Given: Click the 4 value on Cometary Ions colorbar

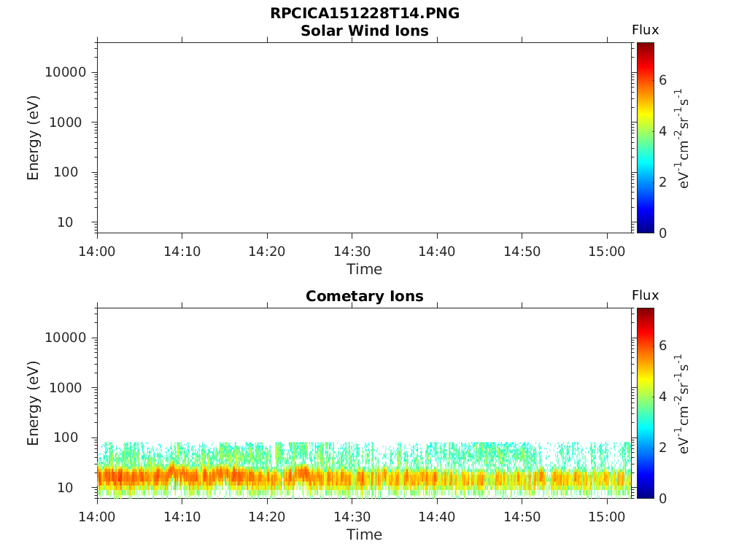Looking at the screenshot, I should pos(662,396).
